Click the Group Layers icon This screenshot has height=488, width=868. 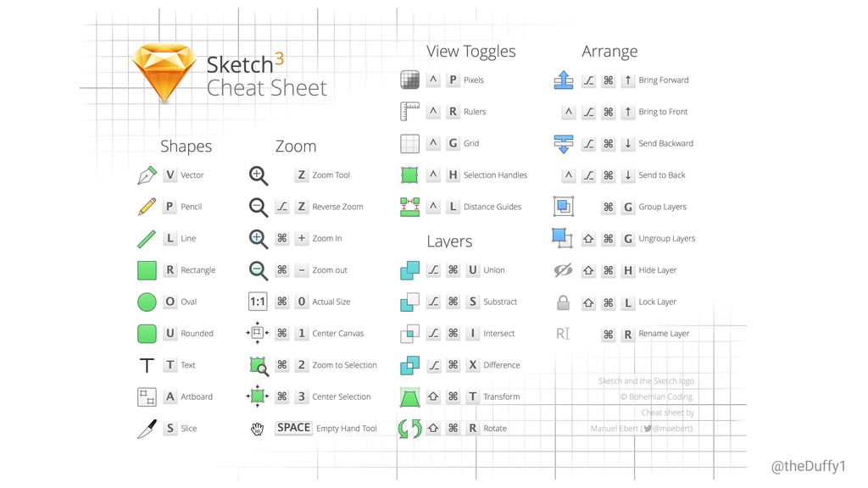[564, 207]
